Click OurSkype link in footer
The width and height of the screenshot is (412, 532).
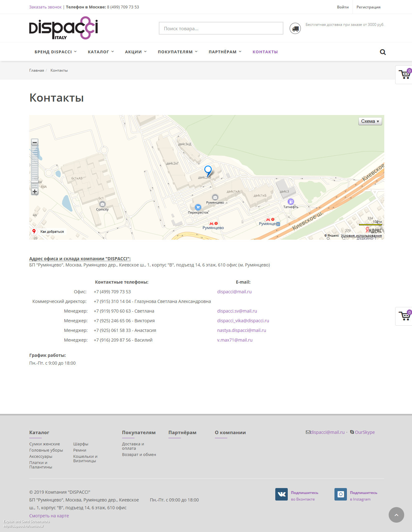365,432
